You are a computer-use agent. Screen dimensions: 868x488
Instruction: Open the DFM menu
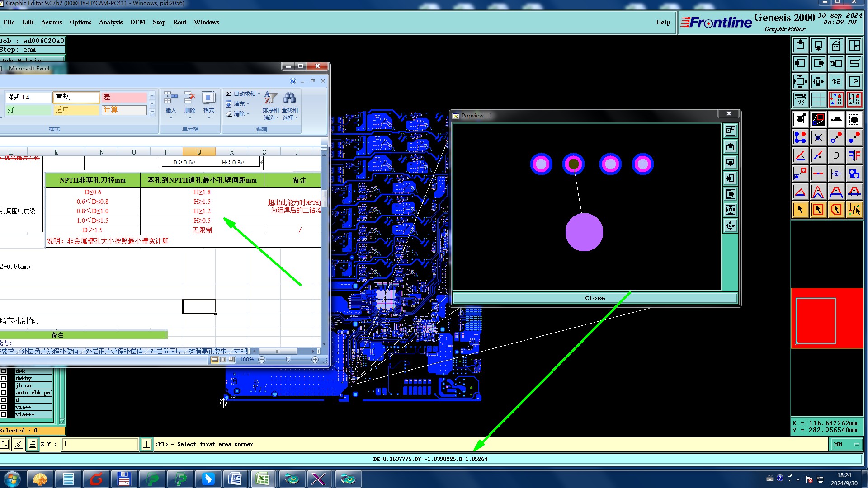point(137,22)
